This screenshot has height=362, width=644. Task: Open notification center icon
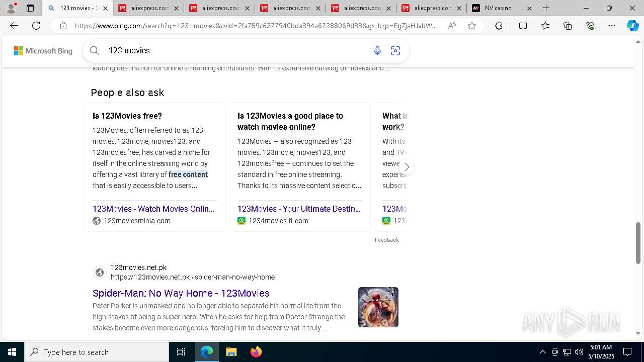[x=627, y=352]
